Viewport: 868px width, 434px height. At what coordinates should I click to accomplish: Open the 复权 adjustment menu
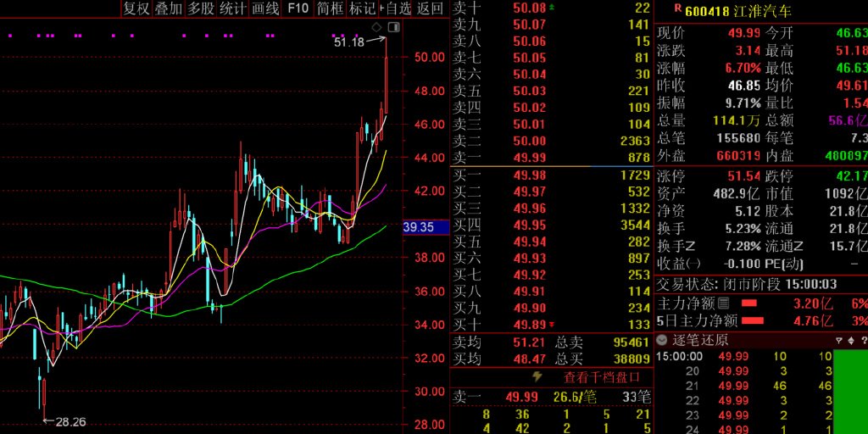click(x=136, y=8)
